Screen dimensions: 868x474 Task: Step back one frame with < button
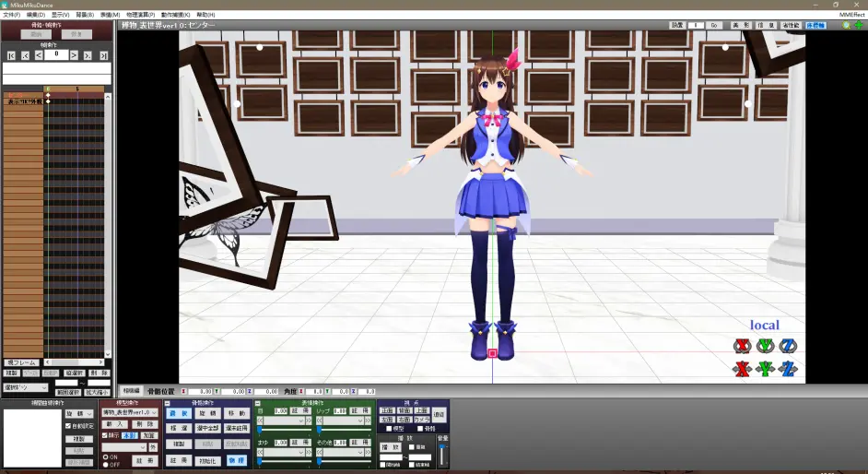pyautogui.click(x=39, y=55)
